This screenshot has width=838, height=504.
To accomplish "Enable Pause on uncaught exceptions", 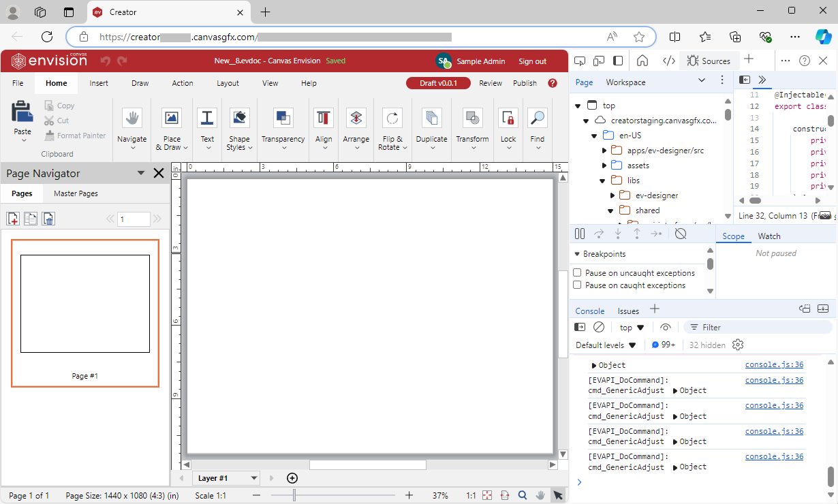I will point(577,273).
